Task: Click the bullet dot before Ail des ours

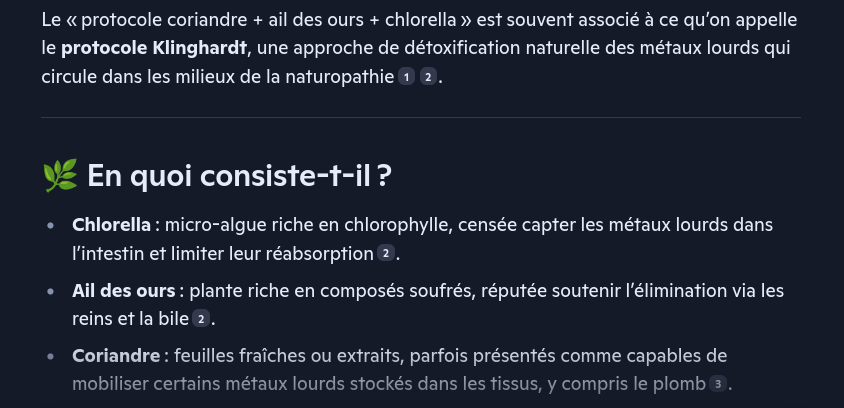Action: (51, 291)
